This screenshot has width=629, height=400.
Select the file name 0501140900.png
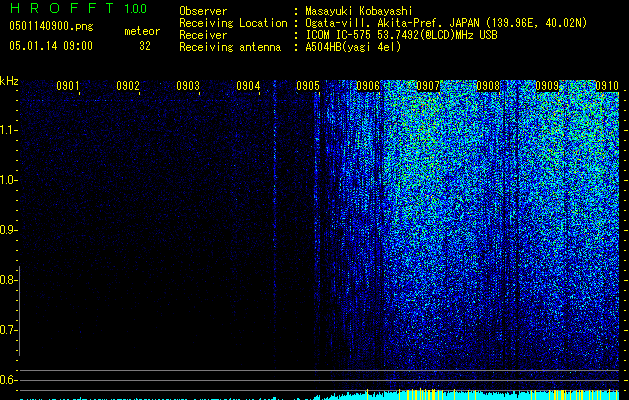[51, 26]
